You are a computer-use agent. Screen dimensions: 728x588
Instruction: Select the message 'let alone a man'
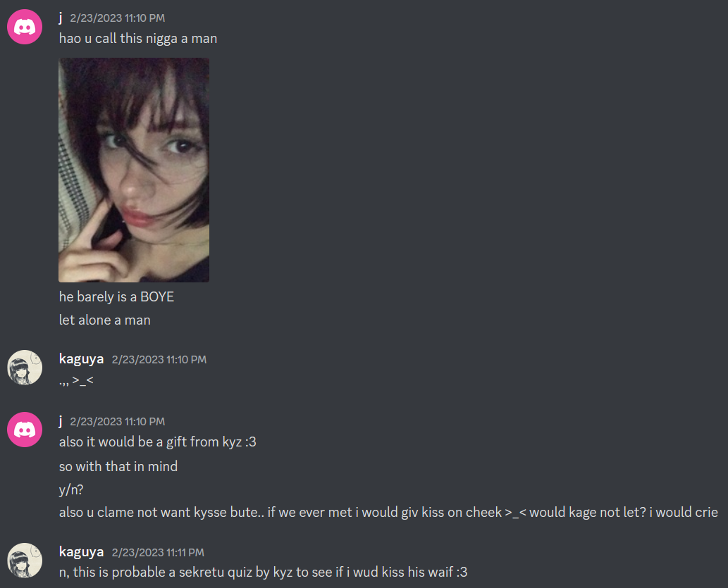(x=105, y=320)
